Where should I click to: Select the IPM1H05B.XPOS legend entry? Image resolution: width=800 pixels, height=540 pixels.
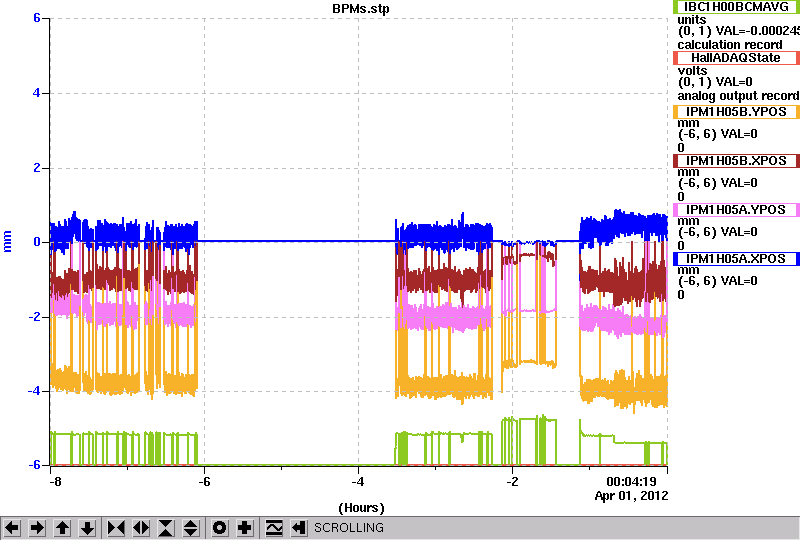click(737, 161)
